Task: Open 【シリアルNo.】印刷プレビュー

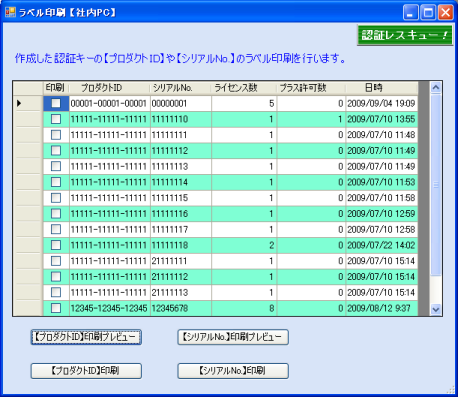Action: pos(233,337)
